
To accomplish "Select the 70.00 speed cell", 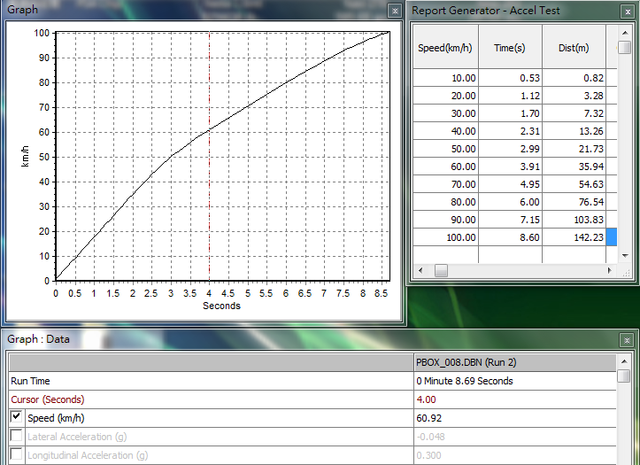I will point(445,184).
